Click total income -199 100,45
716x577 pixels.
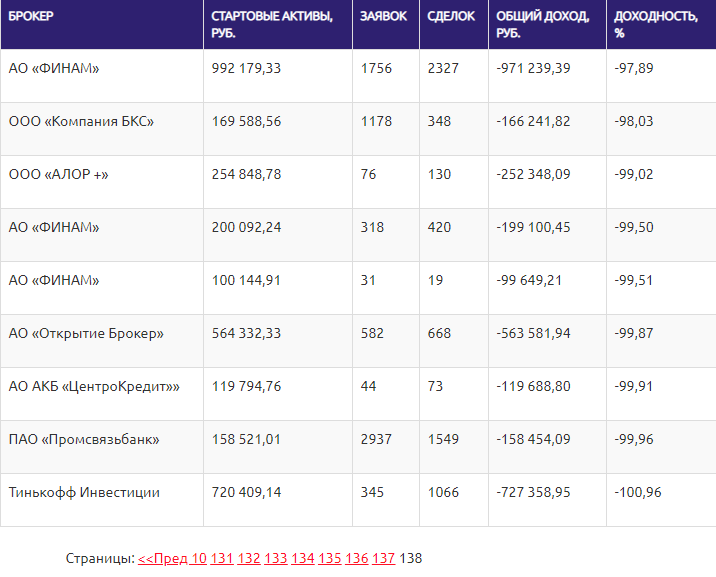tap(533, 227)
